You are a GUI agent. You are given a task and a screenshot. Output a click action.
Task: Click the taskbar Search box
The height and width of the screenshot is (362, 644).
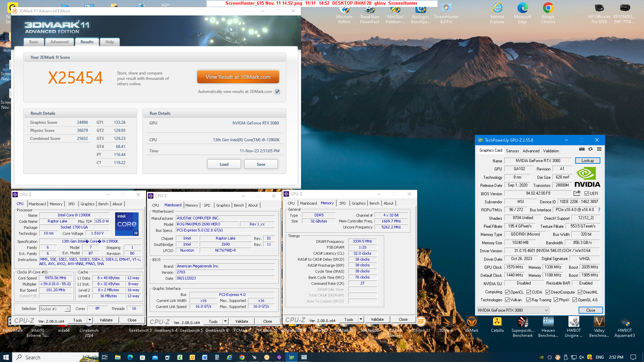point(56,357)
